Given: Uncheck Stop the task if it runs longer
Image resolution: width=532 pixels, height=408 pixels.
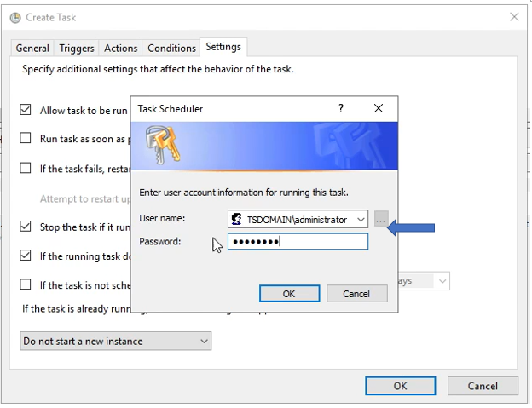Looking at the screenshot, I should click(x=25, y=226).
